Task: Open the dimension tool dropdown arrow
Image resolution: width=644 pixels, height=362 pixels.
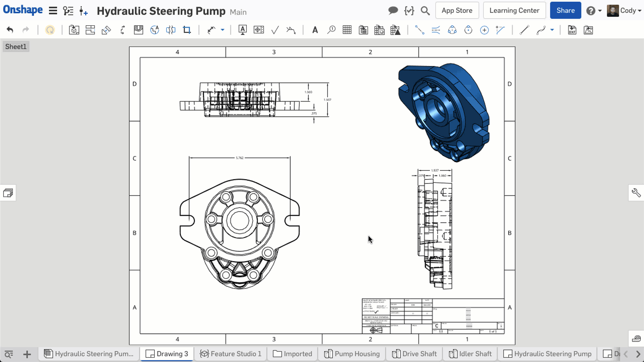Action: click(223, 30)
